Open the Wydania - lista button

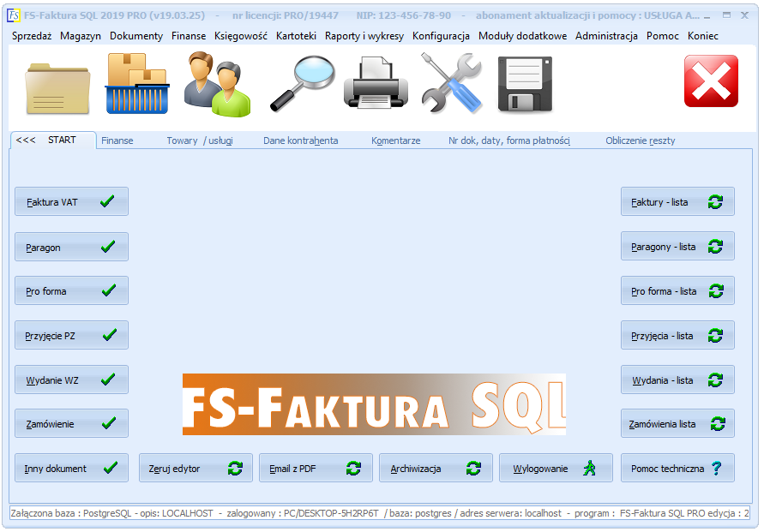(x=677, y=380)
